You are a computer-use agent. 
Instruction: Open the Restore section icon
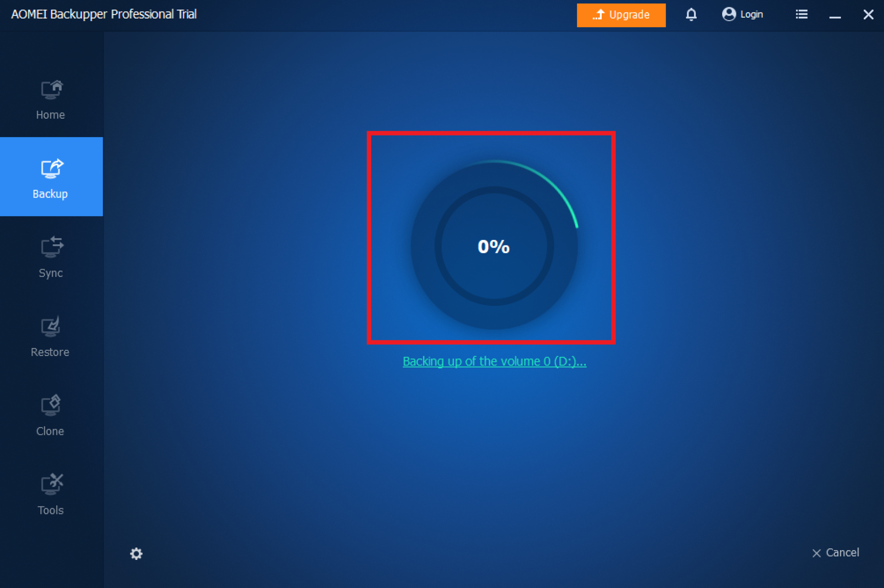pyautogui.click(x=51, y=327)
